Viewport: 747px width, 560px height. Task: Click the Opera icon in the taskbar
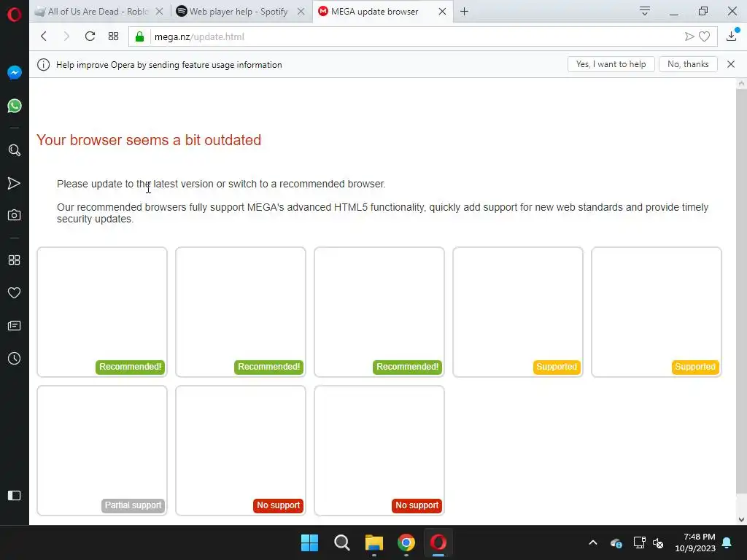(438, 542)
